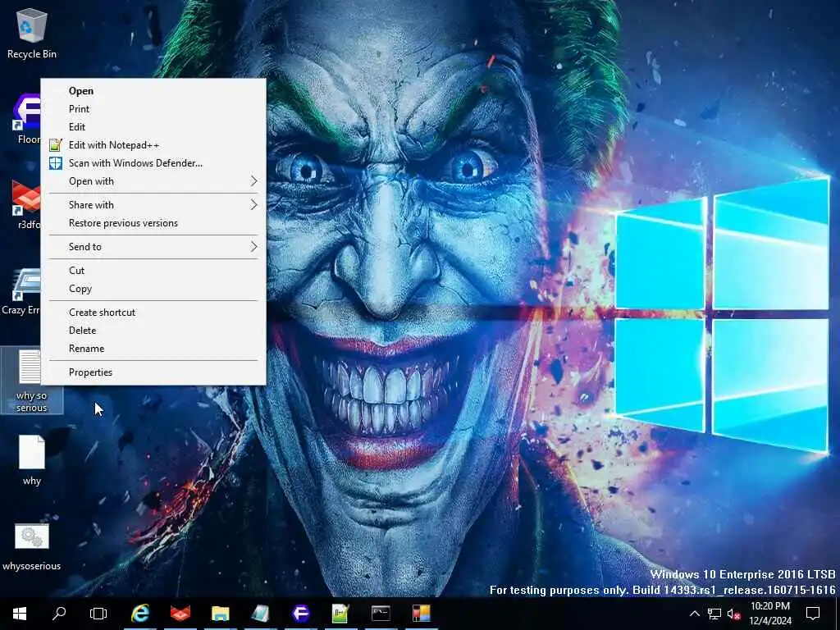The image size is (840, 630).
Task: Show hidden tray icons chevron
Action: point(694,614)
